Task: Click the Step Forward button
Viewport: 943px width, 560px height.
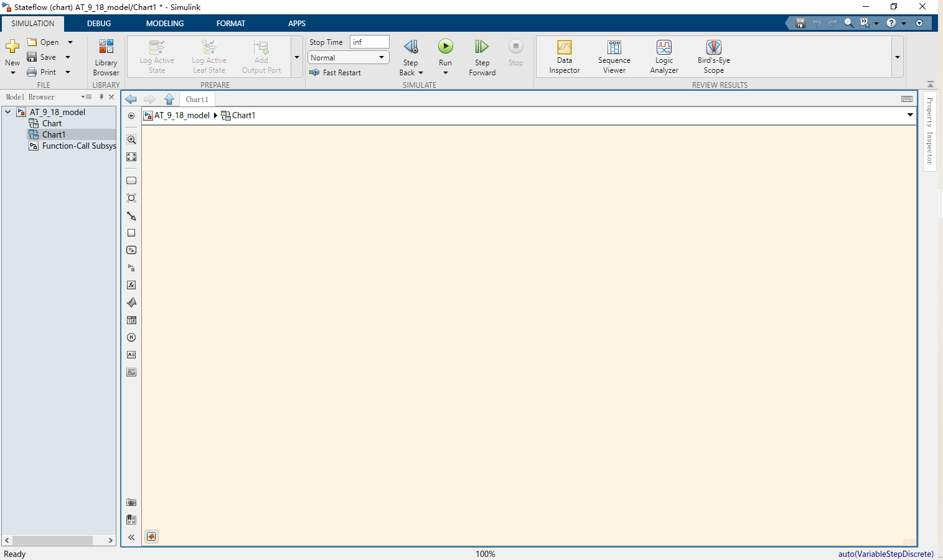Action: click(482, 57)
